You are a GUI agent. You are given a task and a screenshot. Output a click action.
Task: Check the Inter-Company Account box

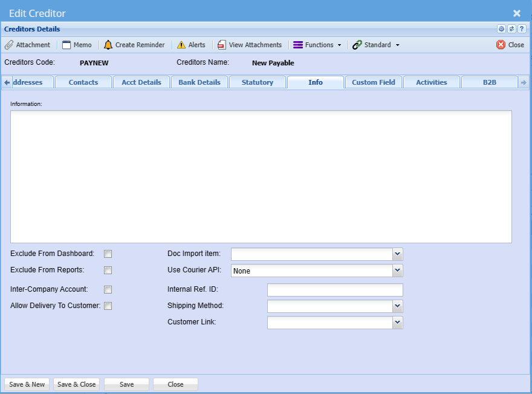click(x=108, y=289)
